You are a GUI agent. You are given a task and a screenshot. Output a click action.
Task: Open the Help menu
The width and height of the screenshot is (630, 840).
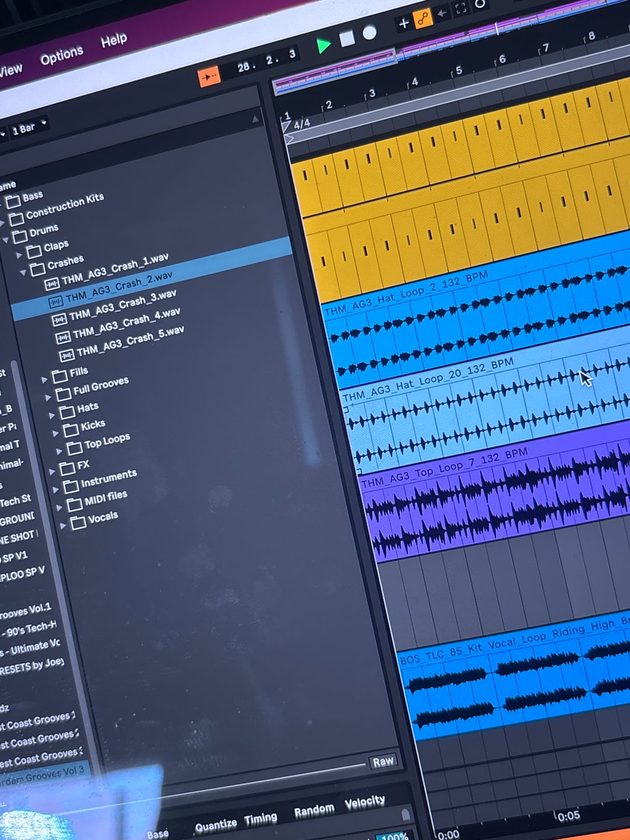coord(114,40)
